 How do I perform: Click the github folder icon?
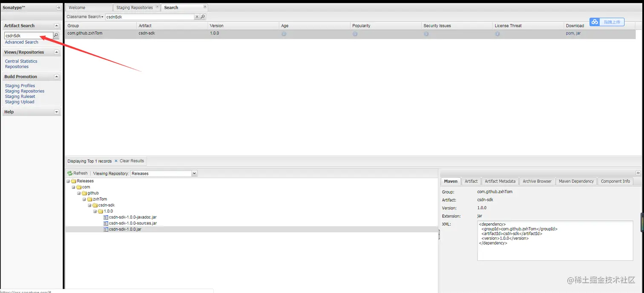[x=84, y=193]
